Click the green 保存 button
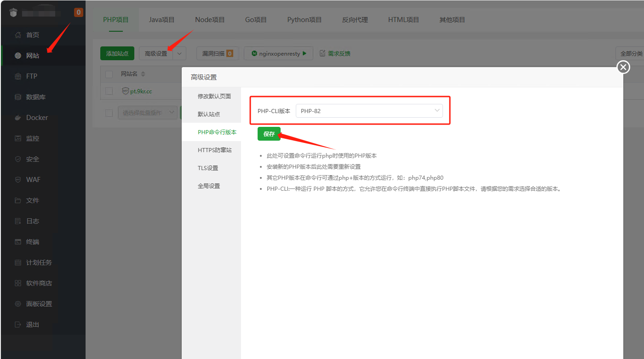The width and height of the screenshot is (644, 359). (x=269, y=134)
